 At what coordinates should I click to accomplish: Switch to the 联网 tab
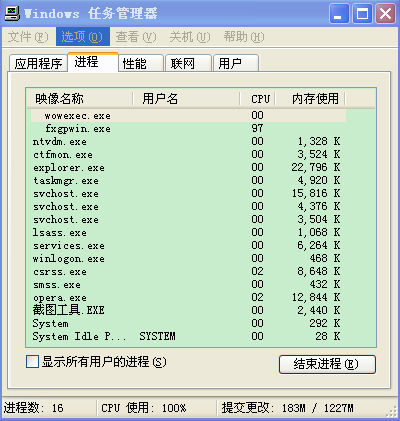[x=188, y=63]
